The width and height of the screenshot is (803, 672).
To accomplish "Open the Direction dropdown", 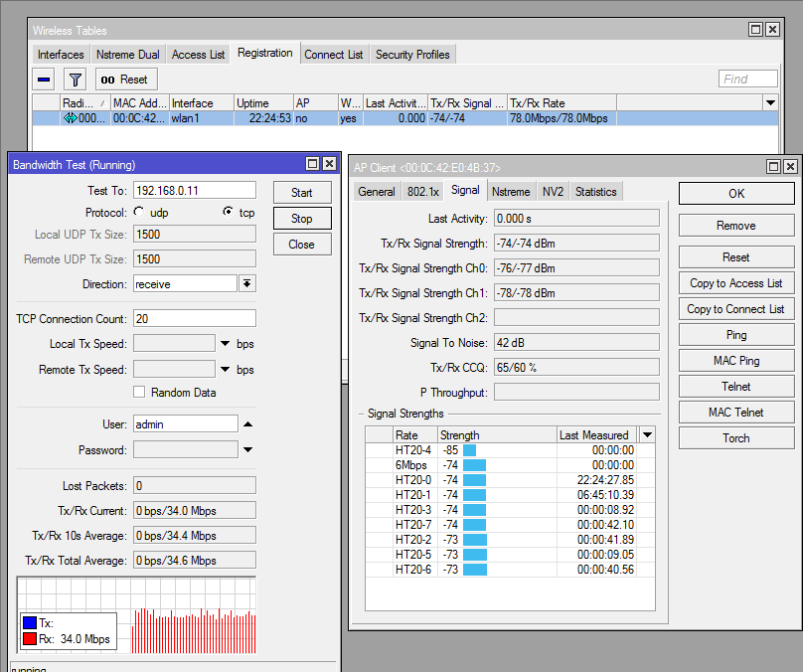I will point(247,284).
